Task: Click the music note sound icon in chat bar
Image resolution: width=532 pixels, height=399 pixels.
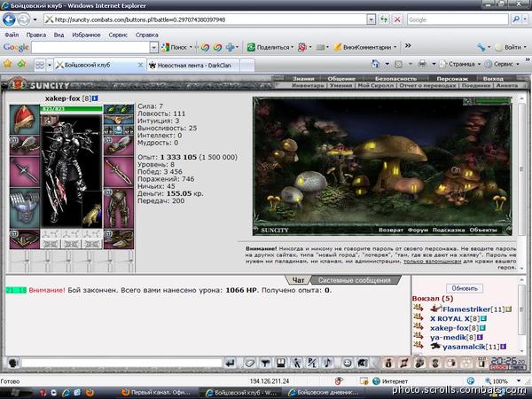Action: 328,363
